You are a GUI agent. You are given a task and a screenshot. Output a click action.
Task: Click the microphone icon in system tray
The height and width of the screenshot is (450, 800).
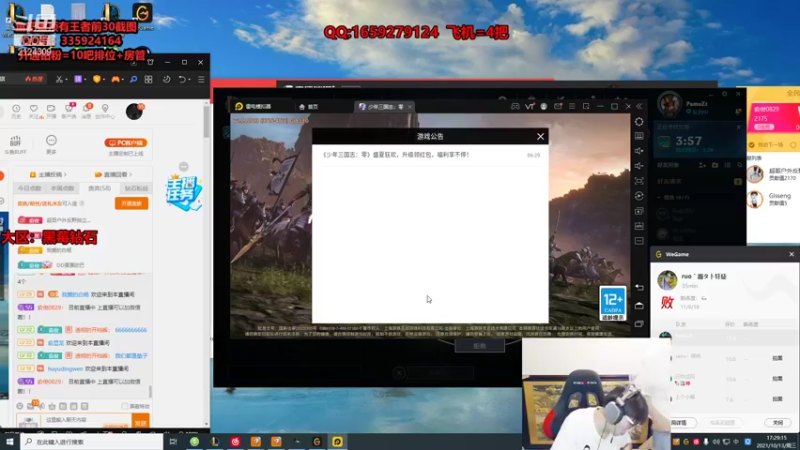pyautogui.click(x=706, y=442)
